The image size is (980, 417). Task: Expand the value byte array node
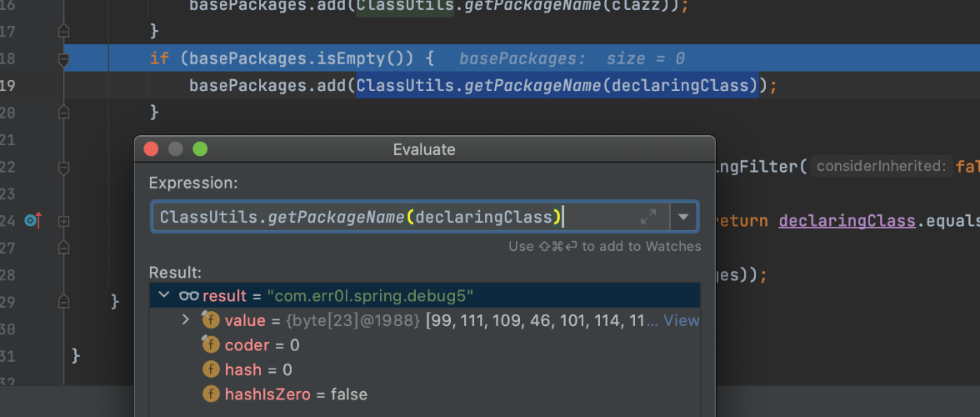pos(186,320)
